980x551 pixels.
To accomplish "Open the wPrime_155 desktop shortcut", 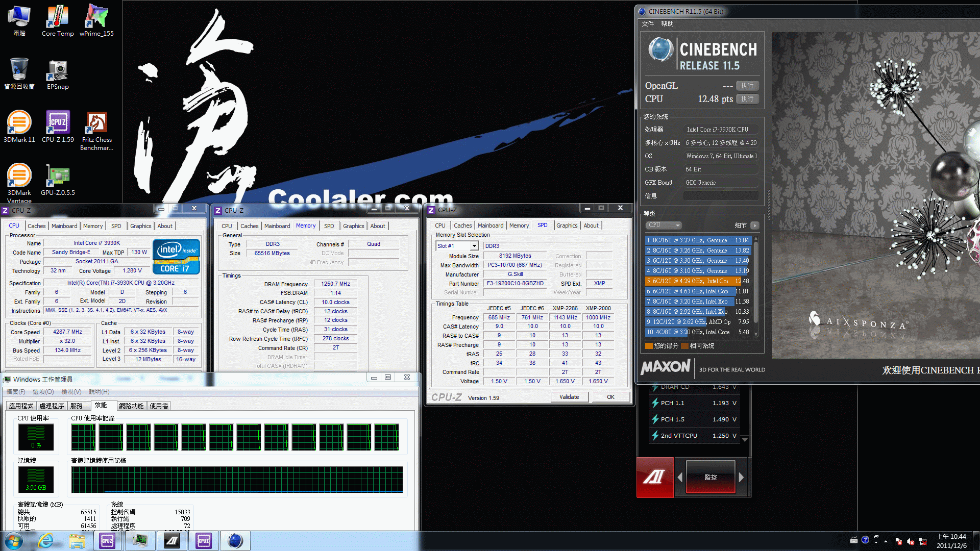I will 96,20.
